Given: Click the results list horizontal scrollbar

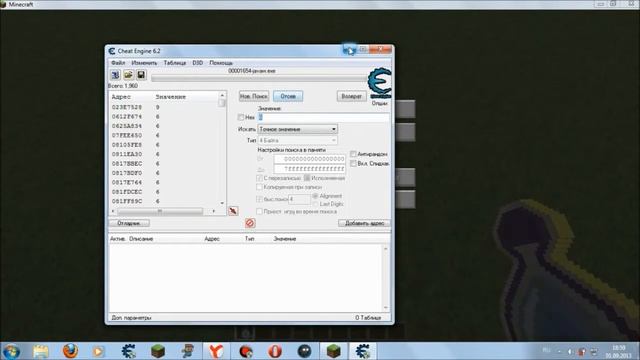Looking at the screenshot, I should [x=163, y=211].
